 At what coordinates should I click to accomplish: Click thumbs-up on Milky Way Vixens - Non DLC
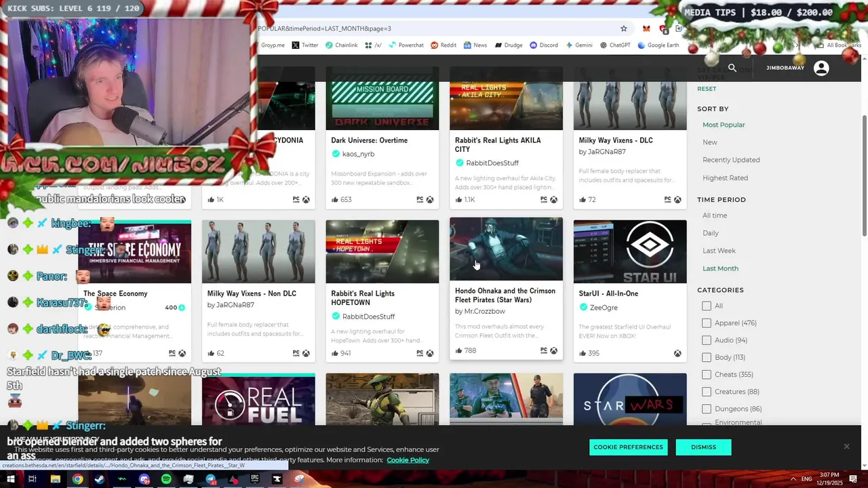[x=211, y=353]
